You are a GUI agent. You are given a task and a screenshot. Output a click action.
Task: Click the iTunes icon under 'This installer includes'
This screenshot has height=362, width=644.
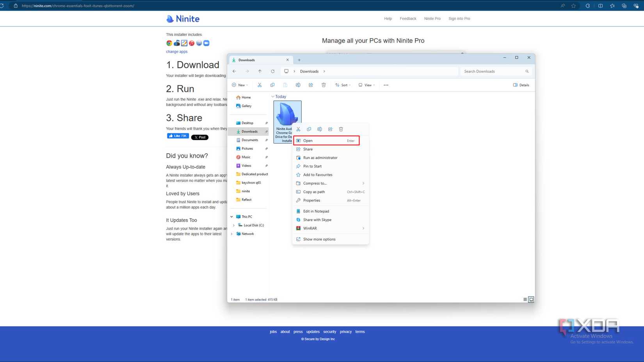192,43
